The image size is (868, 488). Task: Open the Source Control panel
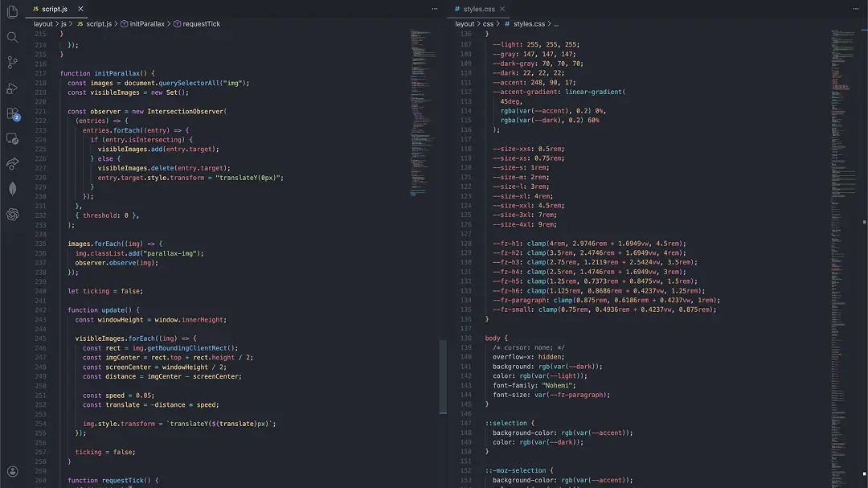pos(12,63)
